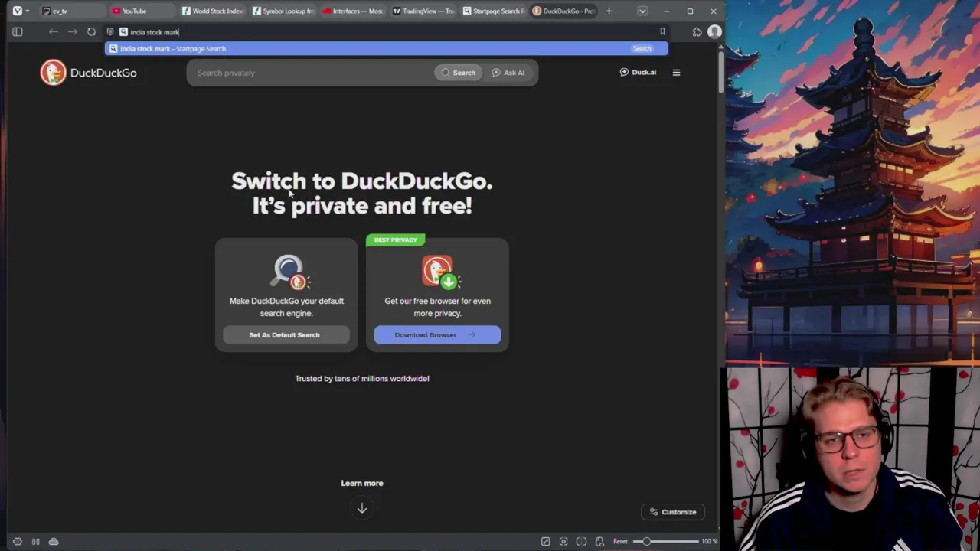Click the BEST PRIVACY badge
Viewport: 980px width, 551px height.
point(395,240)
